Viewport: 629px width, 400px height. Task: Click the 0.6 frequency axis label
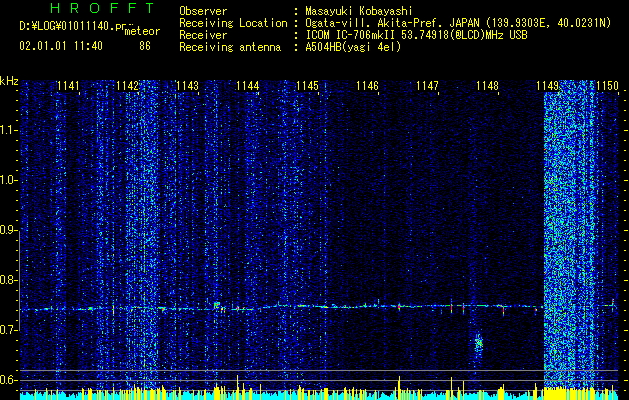point(9,380)
